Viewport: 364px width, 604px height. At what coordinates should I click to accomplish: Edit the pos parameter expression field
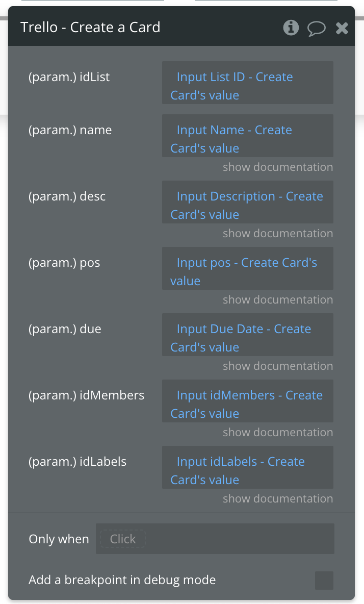click(x=247, y=268)
